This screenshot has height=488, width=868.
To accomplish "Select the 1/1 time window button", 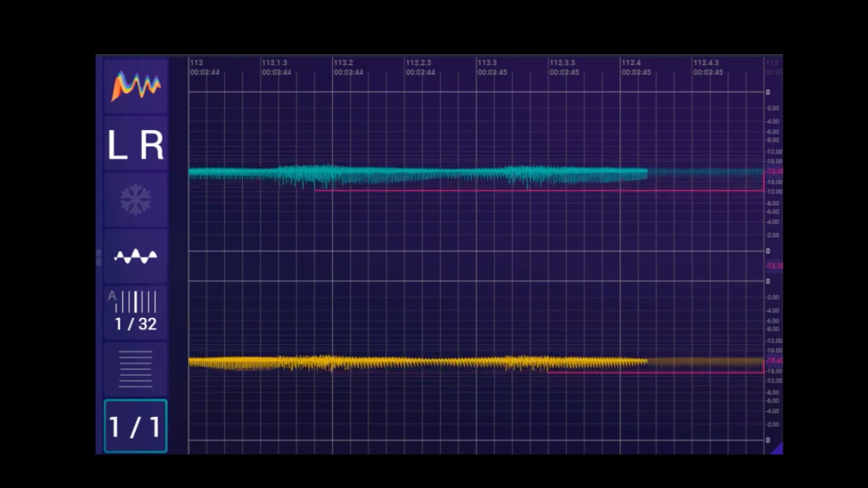I will pyautogui.click(x=136, y=426).
